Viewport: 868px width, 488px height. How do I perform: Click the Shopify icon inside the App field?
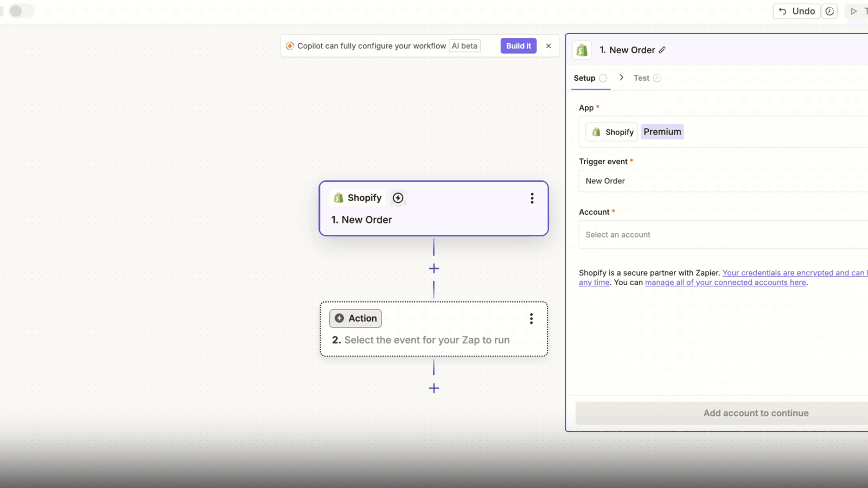596,132
